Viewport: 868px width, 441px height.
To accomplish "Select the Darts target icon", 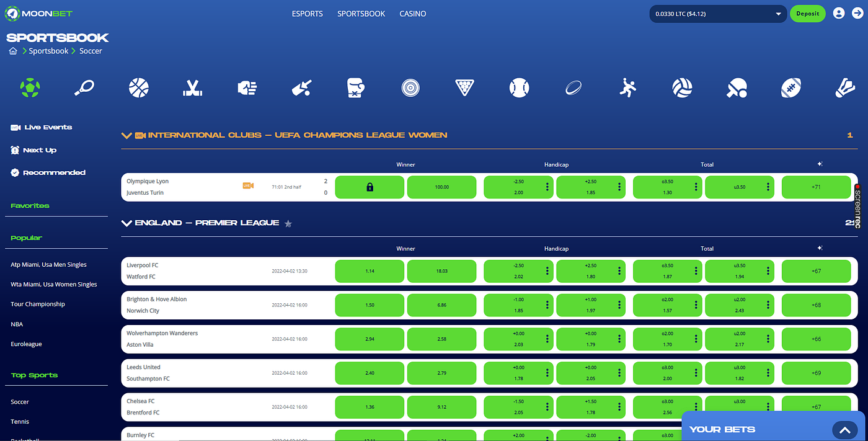I will [x=410, y=87].
